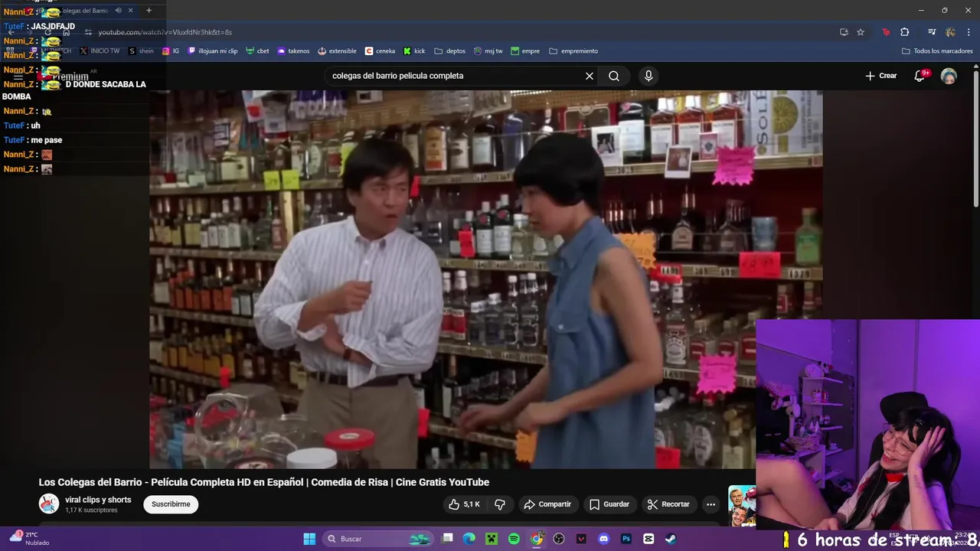Click the YouTube search magnifier button
Image resolution: width=980 pixels, height=551 pixels.
[614, 76]
